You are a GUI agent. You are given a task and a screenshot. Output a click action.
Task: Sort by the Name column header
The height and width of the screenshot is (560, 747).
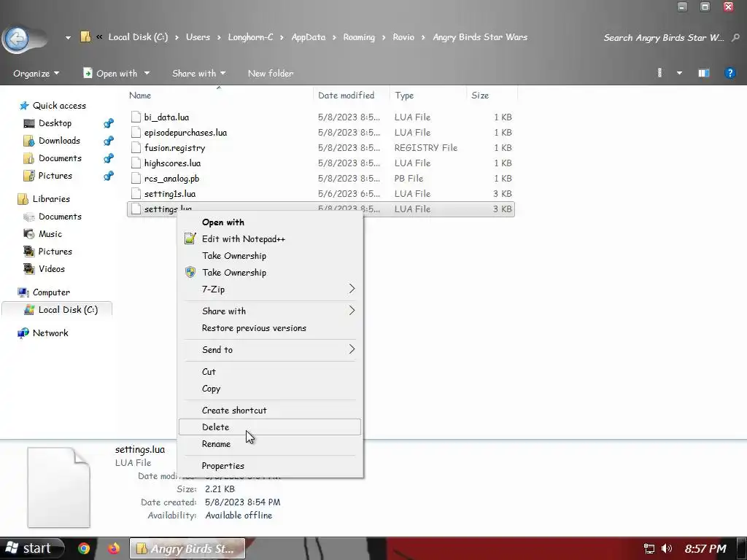[140, 96]
